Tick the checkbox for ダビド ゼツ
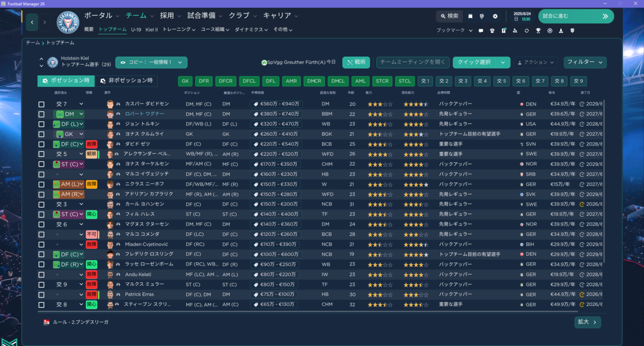This screenshot has width=644, height=346. tap(41, 144)
